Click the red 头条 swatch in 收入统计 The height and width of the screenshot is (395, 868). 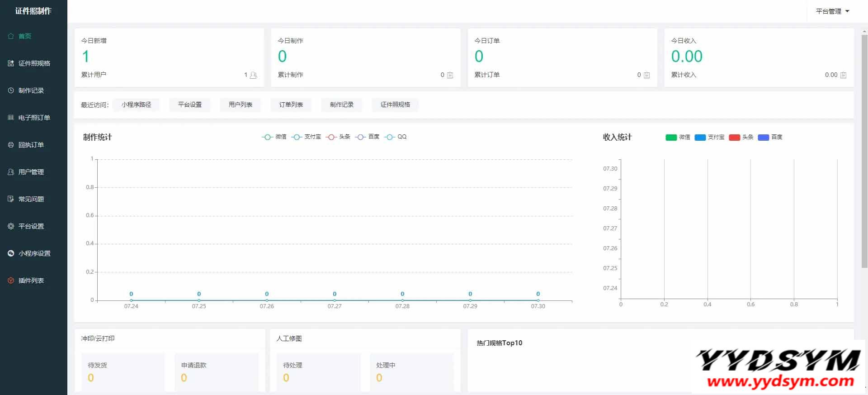(x=734, y=137)
